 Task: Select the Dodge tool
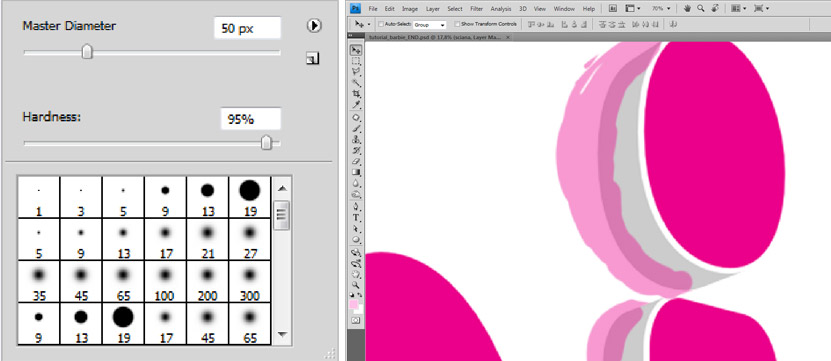coord(356,194)
